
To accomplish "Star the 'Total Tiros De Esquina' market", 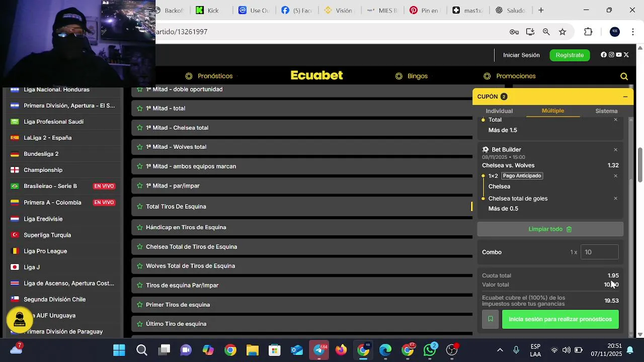I will pyautogui.click(x=140, y=207).
